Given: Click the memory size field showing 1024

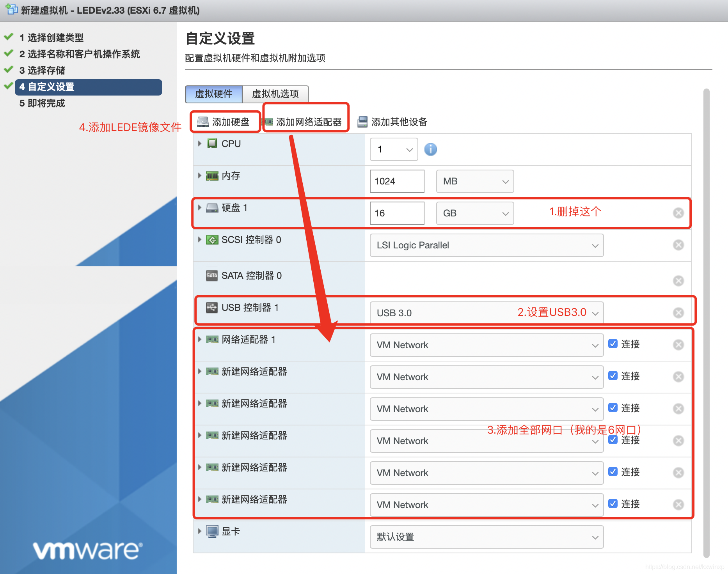Looking at the screenshot, I should click(x=397, y=181).
